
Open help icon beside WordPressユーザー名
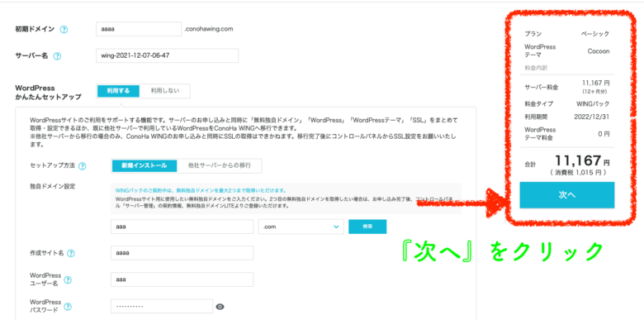click(69, 280)
